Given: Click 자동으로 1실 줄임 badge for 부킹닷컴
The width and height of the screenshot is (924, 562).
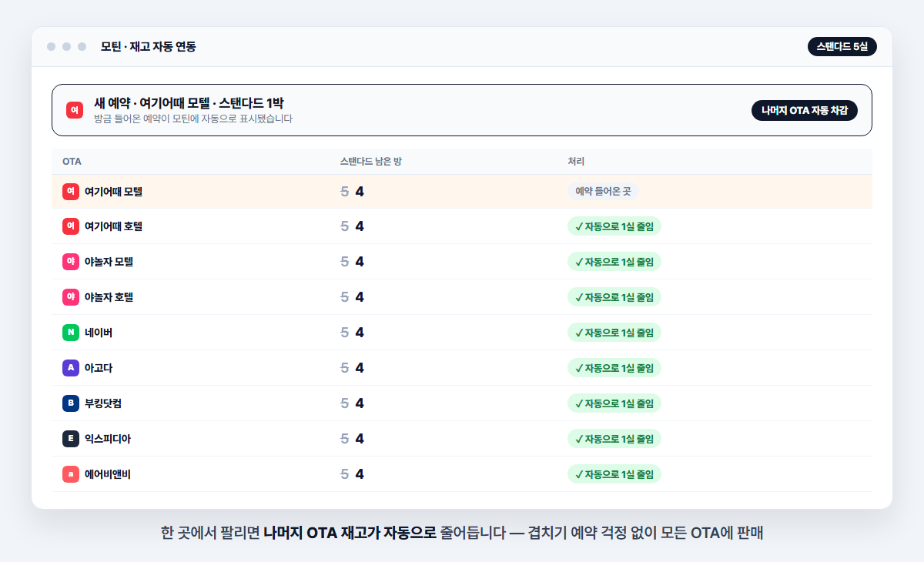Looking at the screenshot, I should [614, 403].
